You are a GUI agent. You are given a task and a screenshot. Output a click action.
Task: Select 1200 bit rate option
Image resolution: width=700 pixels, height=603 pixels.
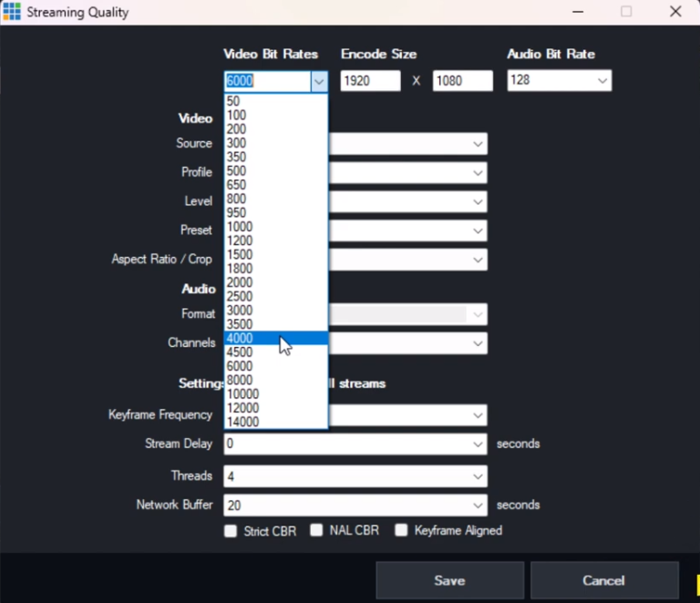point(276,240)
